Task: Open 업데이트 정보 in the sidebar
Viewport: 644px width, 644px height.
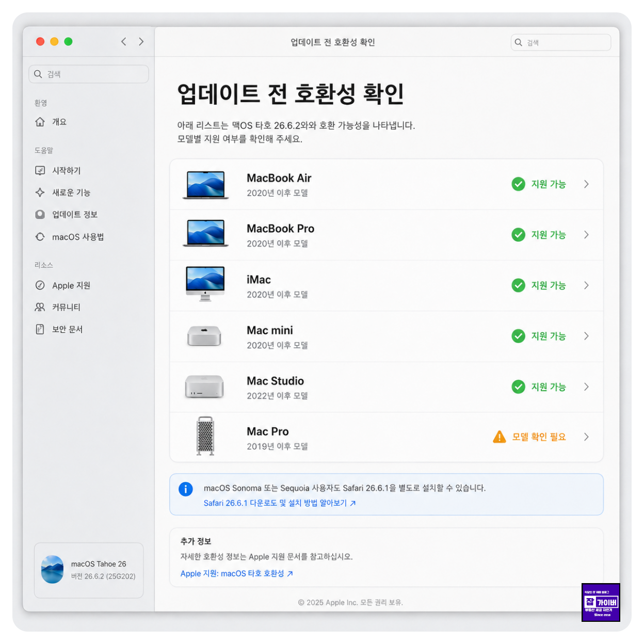Action: point(75,214)
